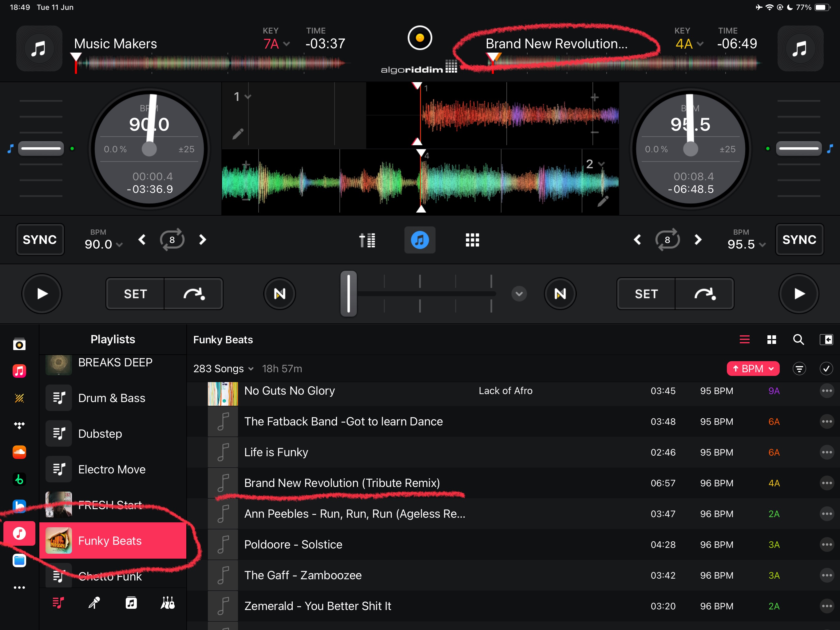Open the Beatport source
This screenshot has width=840, height=630.
[x=19, y=480]
